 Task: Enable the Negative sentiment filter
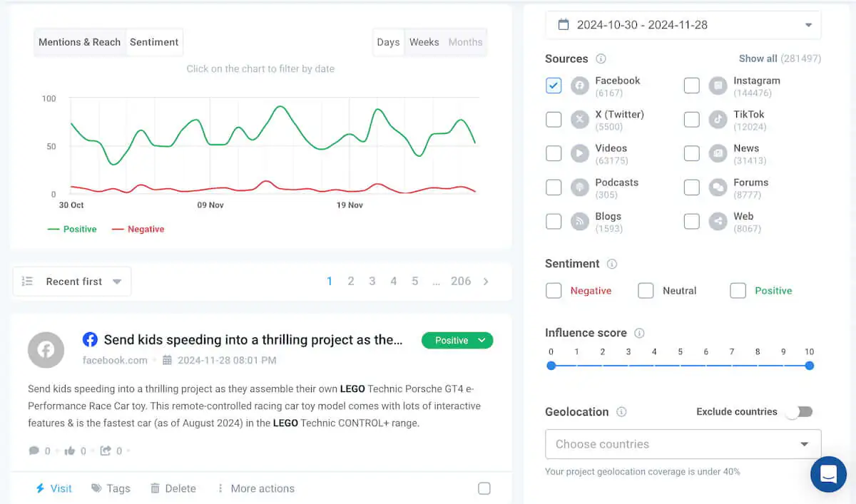pos(554,290)
